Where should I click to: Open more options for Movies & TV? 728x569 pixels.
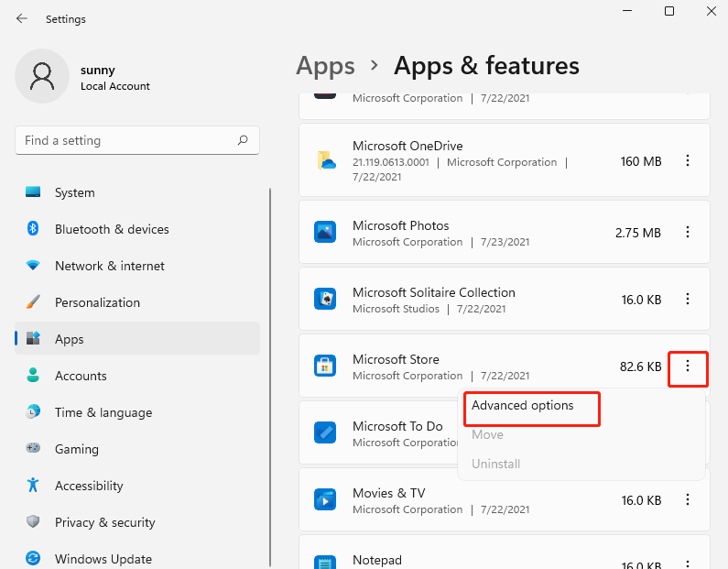point(688,499)
